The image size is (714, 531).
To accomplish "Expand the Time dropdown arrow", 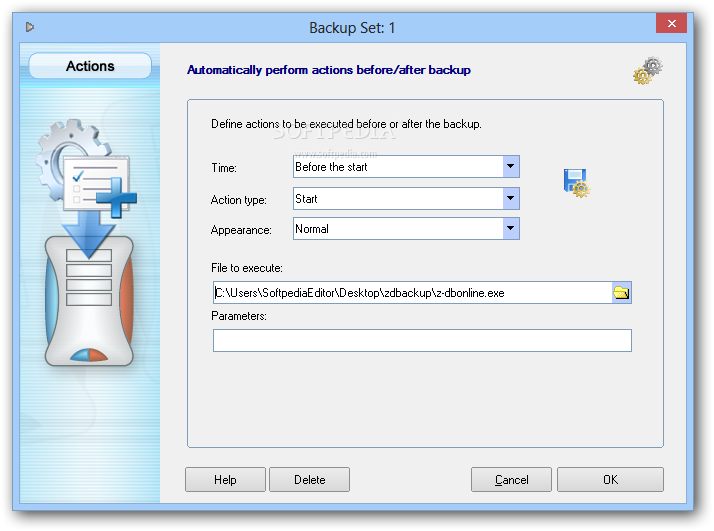I will click(511, 166).
